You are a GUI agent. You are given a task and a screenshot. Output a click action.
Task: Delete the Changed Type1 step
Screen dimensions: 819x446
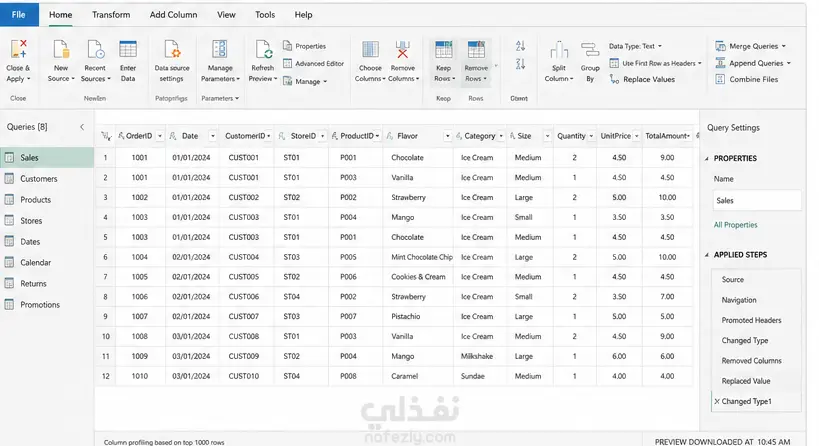[717, 401]
